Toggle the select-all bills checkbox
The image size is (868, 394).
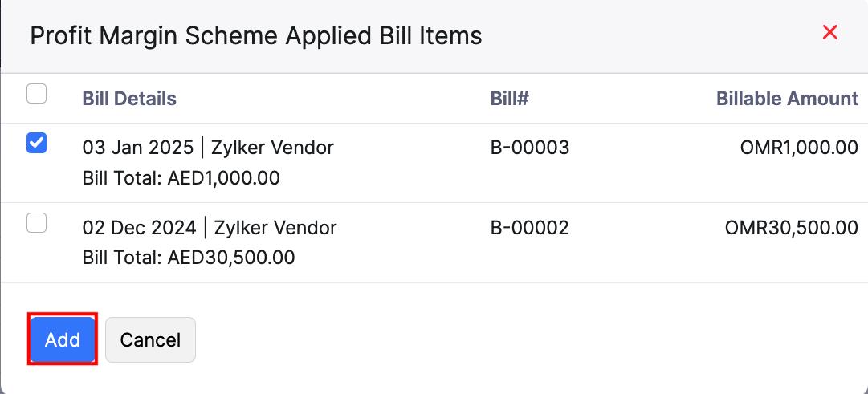pos(37,94)
